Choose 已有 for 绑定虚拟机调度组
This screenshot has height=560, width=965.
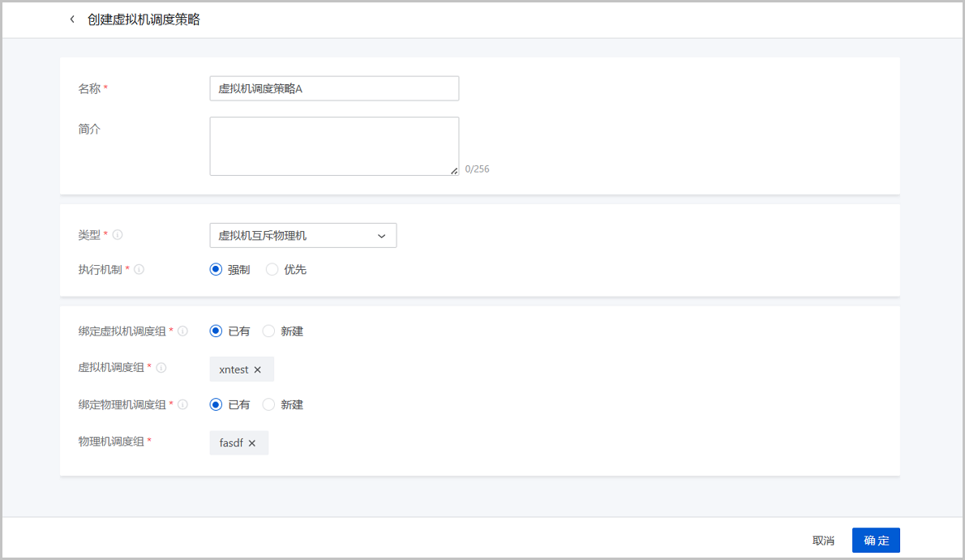coord(216,331)
